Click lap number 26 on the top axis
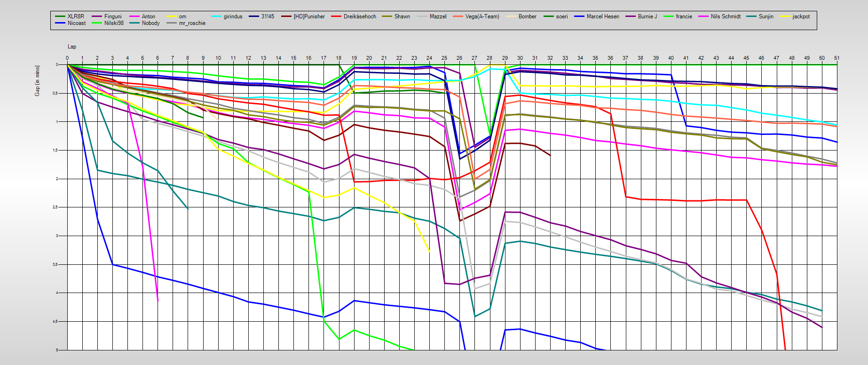This screenshot has height=365, width=868. point(459,58)
